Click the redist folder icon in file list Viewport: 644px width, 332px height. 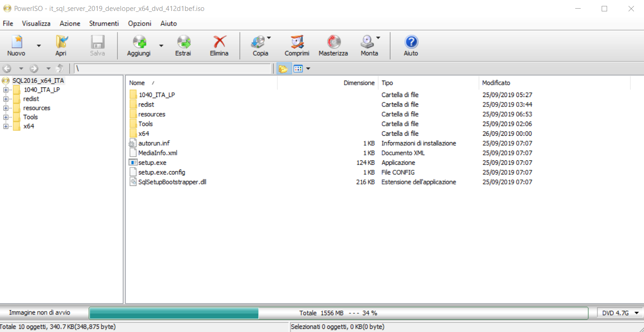[x=133, y=104]
